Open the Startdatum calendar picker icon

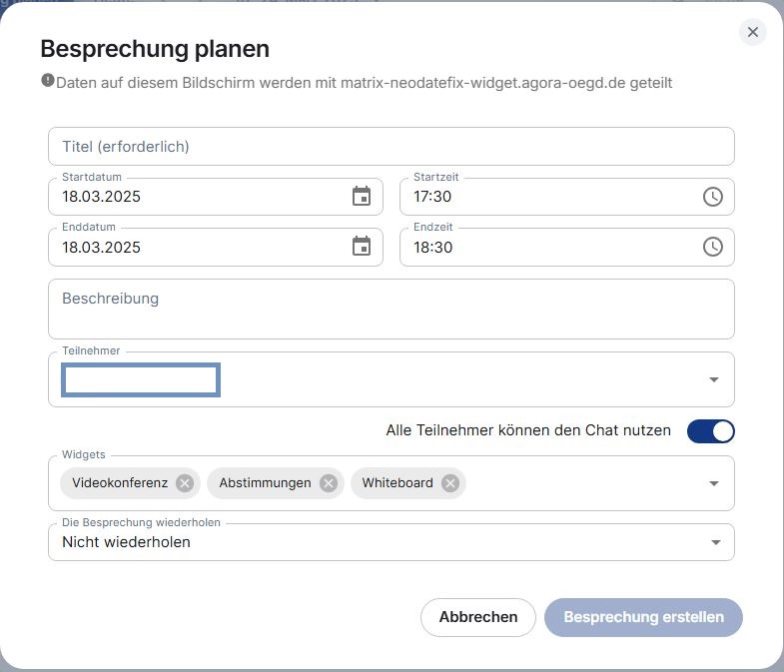click(x=362, y=196)
